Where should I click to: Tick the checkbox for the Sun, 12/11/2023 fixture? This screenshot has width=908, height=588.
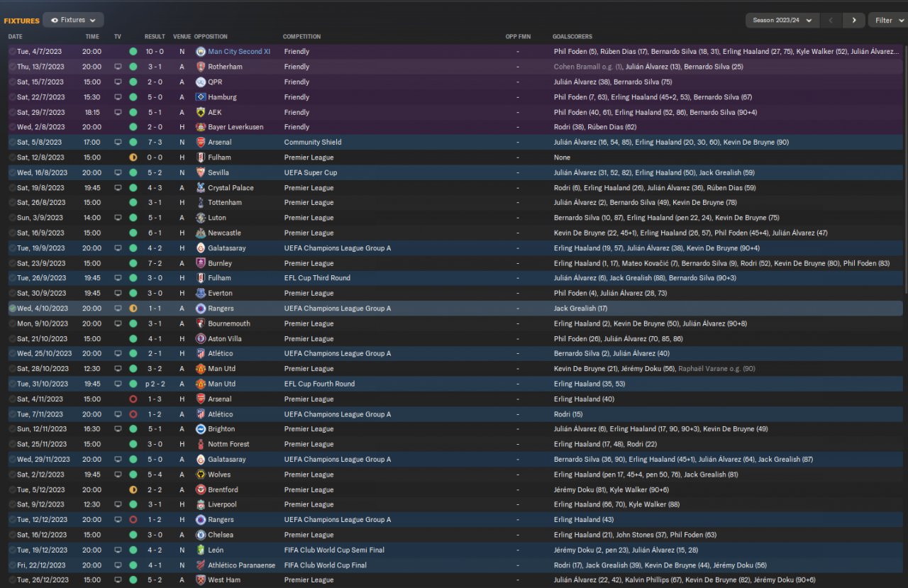click(x=12, y=429)
